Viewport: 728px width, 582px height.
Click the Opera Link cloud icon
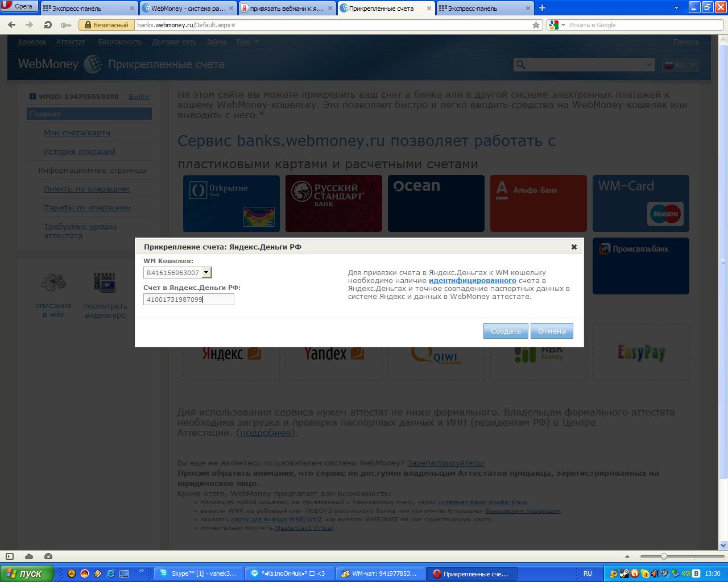click(29, 556)
